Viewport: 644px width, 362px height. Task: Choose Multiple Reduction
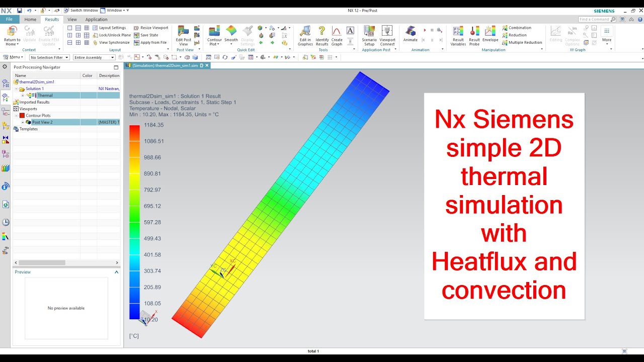pos(522,43)
